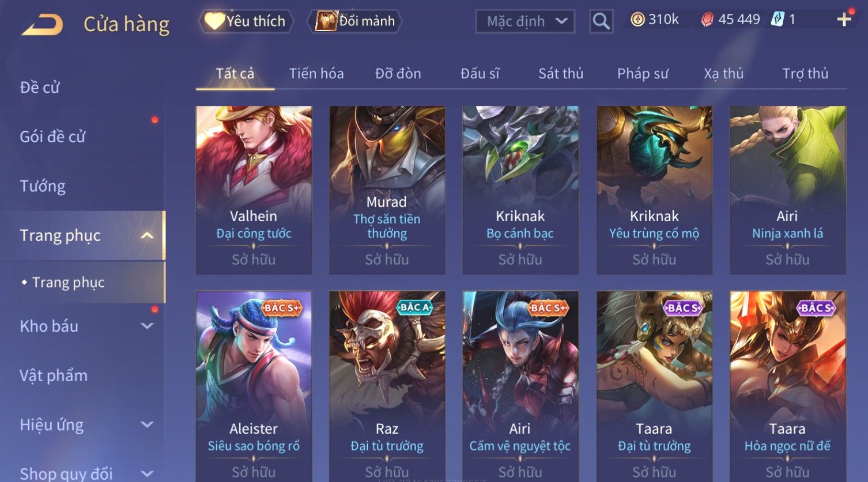Switch to the Pháp sư tab
The image size is (868, 482).
643,74
